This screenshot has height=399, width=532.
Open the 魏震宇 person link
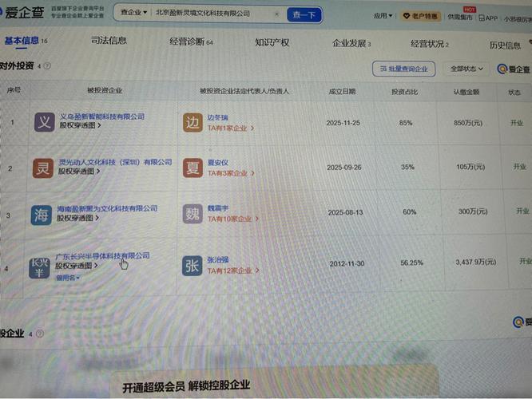pos(218,208)
